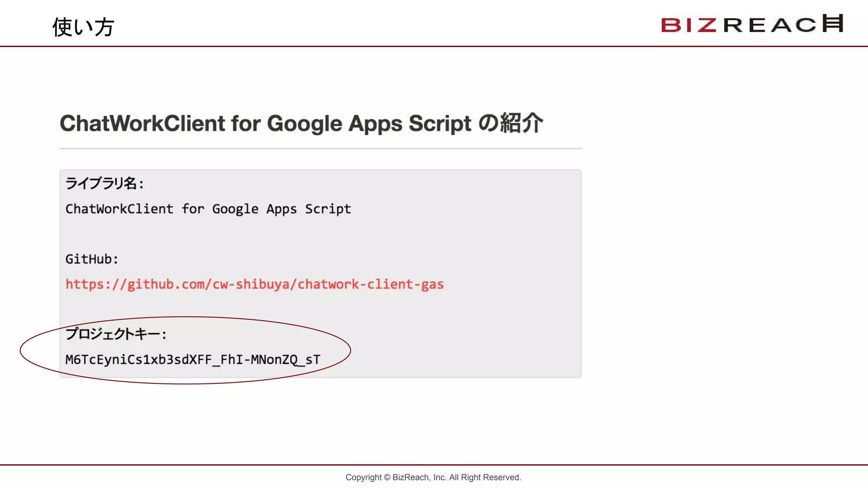
Task: Click the cw-shibuya segment of the URL
Action: [251, 284]
